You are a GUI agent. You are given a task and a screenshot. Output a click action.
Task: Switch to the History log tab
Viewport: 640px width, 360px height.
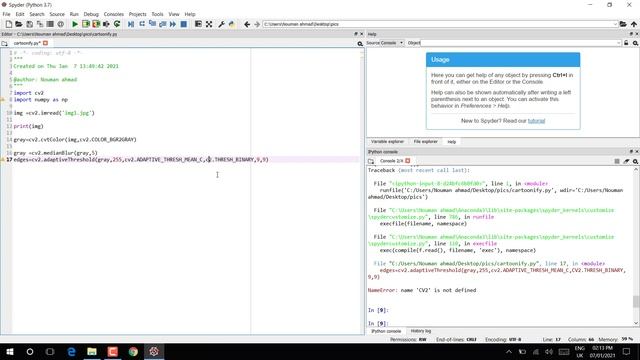point(420,331)
